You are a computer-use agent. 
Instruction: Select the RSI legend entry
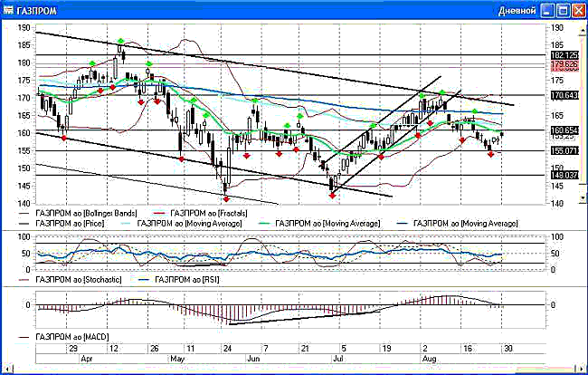(x=179, y=280)
